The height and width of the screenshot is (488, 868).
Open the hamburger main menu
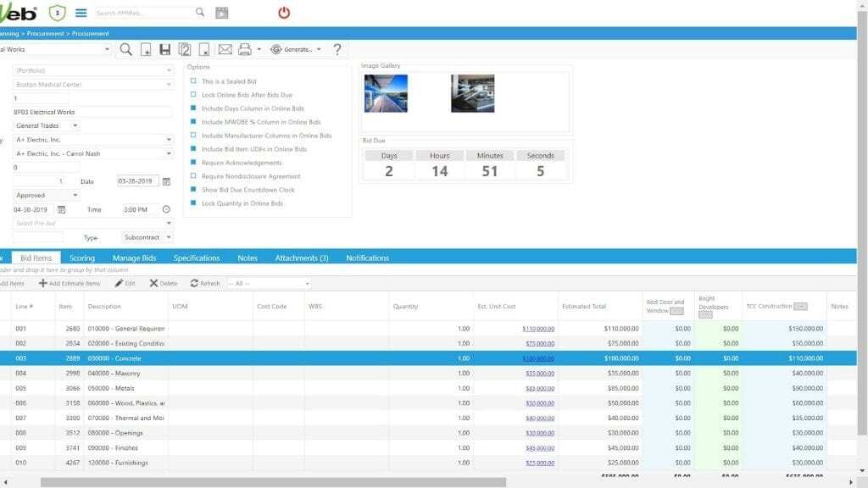point(81,13)
